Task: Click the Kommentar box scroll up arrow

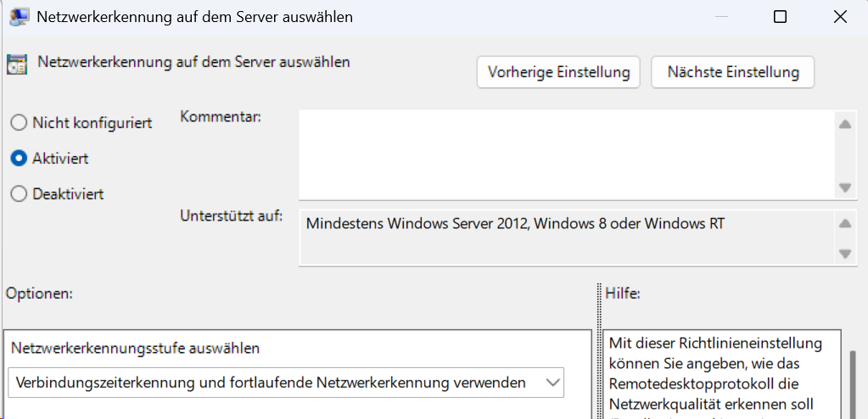Action: (x=844, y=124)
